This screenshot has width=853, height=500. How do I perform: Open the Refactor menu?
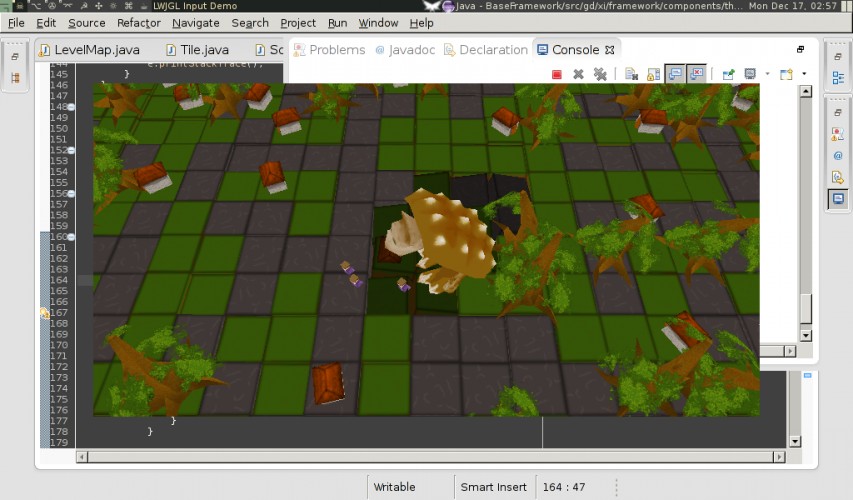139,23
